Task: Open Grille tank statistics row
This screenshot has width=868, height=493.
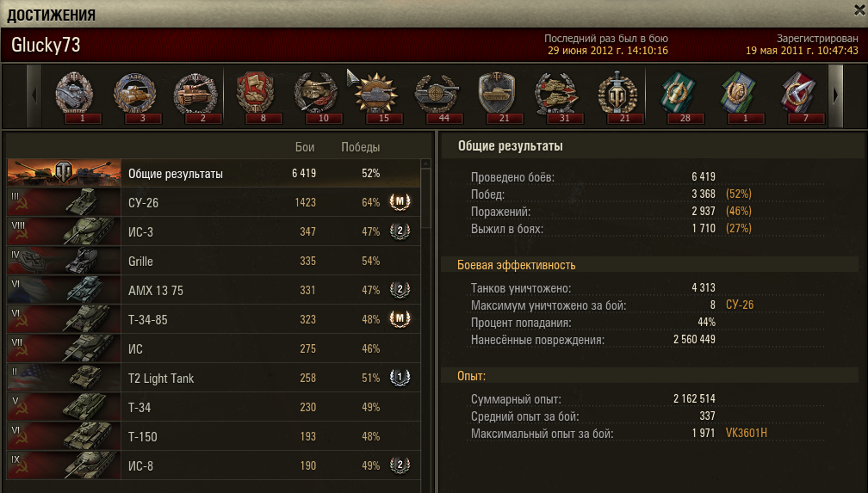Action: point(214,261)
